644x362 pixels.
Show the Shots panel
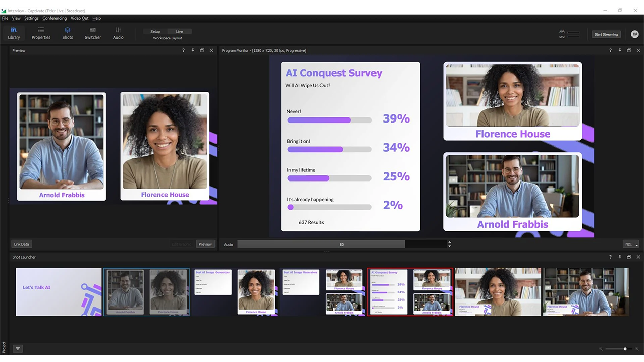click(x=67, y=33)
